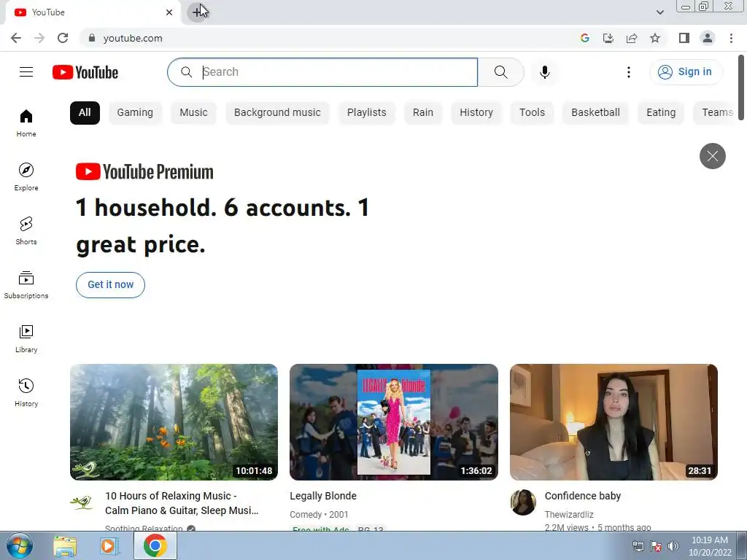Click the volume speaker tray icon

coord(673,546)
